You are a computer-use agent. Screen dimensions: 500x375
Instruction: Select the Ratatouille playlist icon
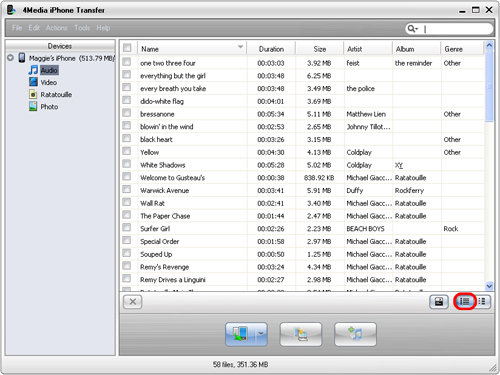click(x=33, y=94)
